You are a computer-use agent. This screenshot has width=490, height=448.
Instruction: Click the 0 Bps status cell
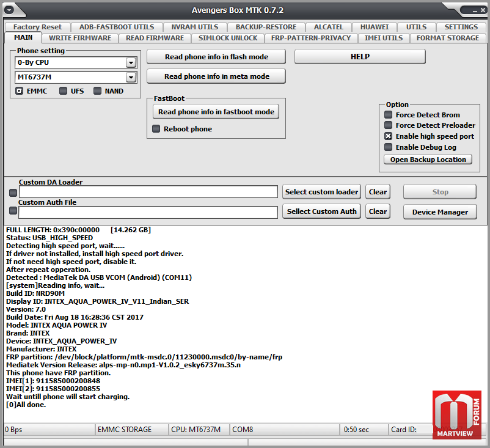(49, 430)
